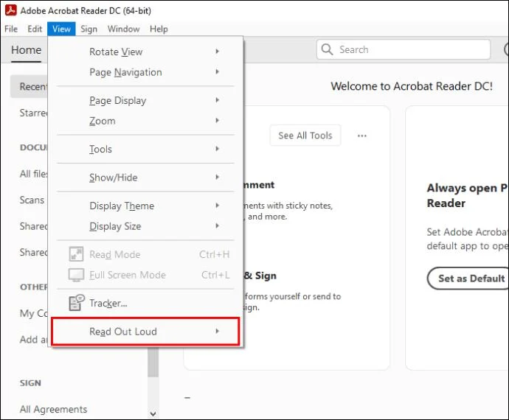Screen dimensions: 509x420
Task: Expand the Tools submenu
Action: pyautogui.click(x=145, y=149)
